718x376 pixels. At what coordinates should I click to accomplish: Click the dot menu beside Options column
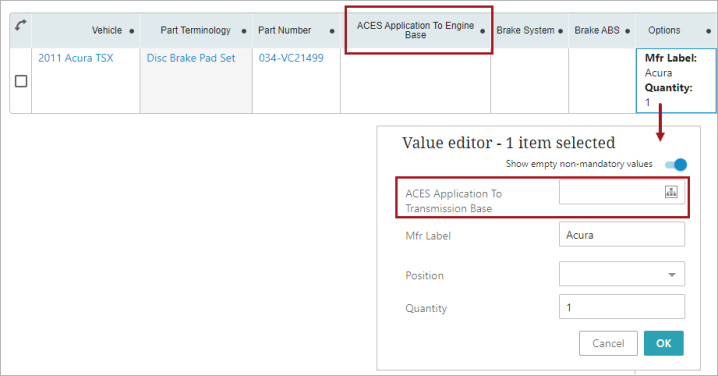(x=708, y=31)
